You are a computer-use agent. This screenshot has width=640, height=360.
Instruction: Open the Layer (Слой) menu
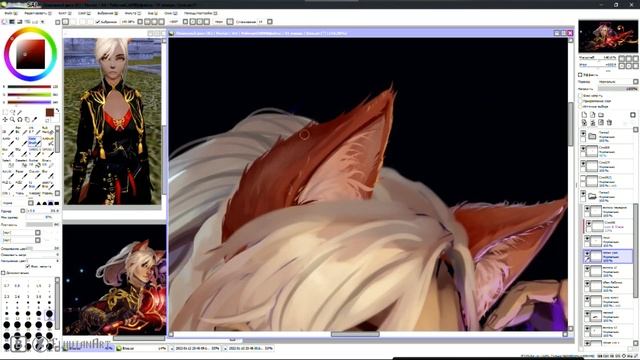84,13
